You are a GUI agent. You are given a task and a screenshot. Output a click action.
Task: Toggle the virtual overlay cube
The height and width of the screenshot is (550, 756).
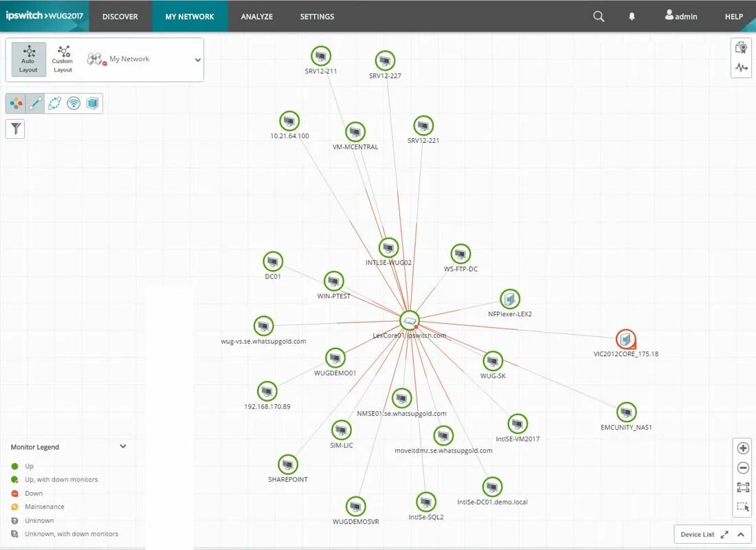(x=93, y=103)
